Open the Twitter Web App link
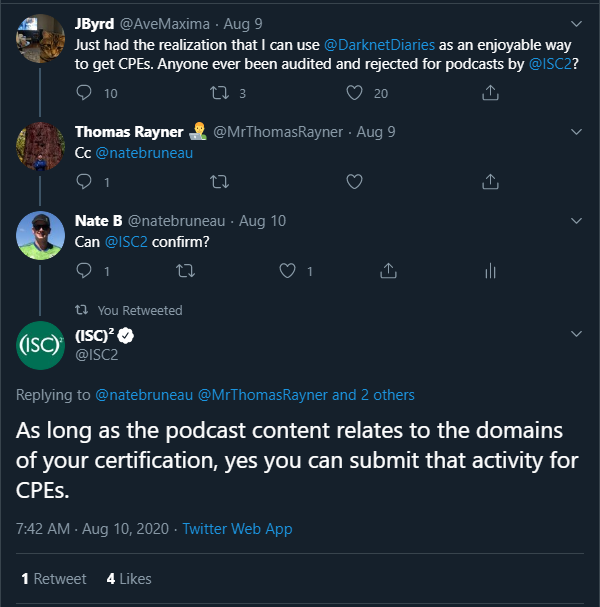600x607 pixels. (237, 528)
